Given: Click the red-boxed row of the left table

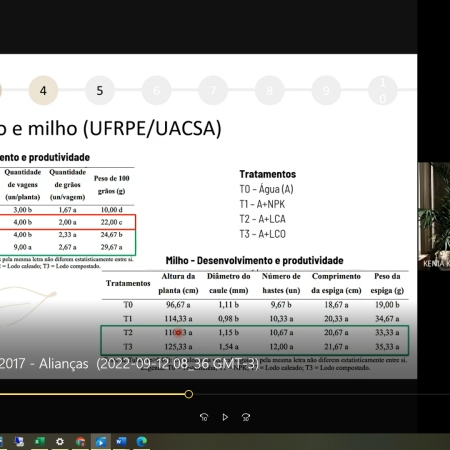Looking at the screenshot, I should tap(68, 222).
